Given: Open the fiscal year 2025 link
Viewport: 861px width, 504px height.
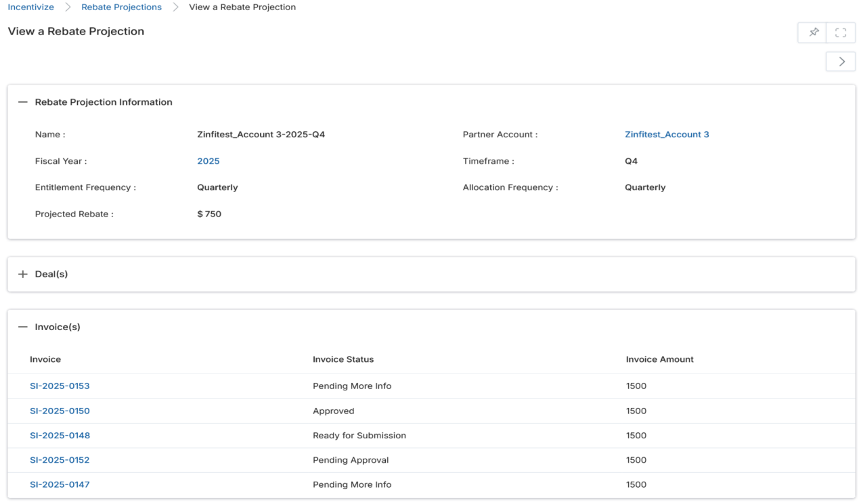Looking at the screenshot, I should click(208, 161).
